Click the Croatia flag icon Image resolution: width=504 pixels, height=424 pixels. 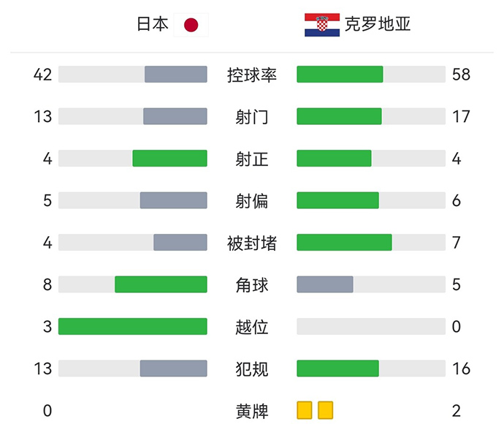(322, 25)
